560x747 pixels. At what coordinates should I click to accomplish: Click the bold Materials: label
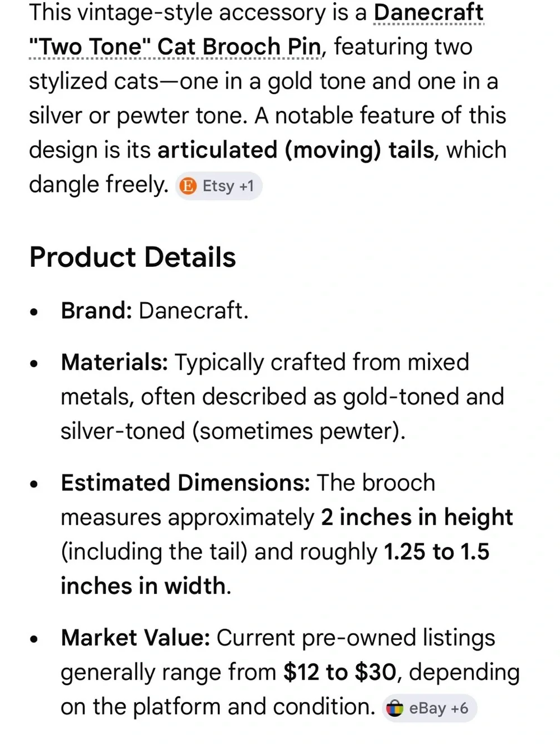[114, 363]
